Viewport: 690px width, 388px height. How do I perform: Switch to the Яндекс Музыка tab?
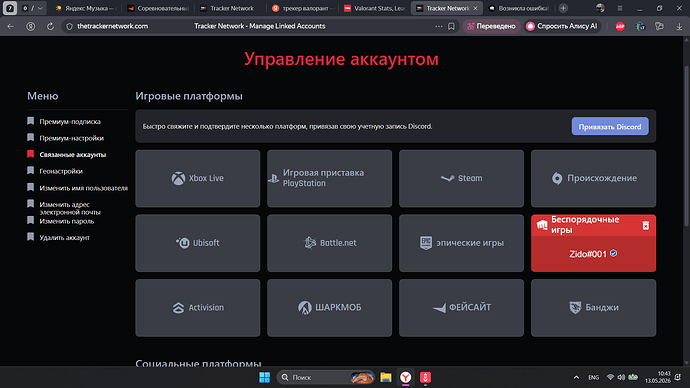click(85, 8)
